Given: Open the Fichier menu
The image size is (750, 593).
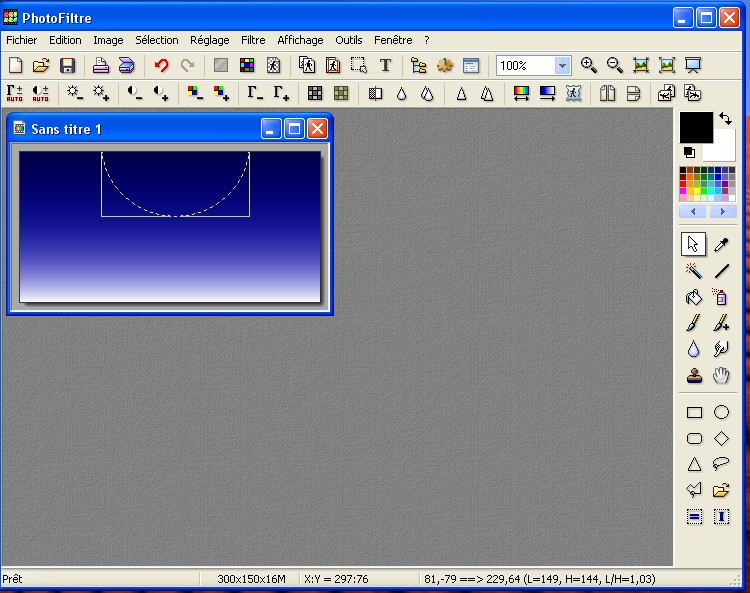Looking at the screenshot, I should [22, 40].
